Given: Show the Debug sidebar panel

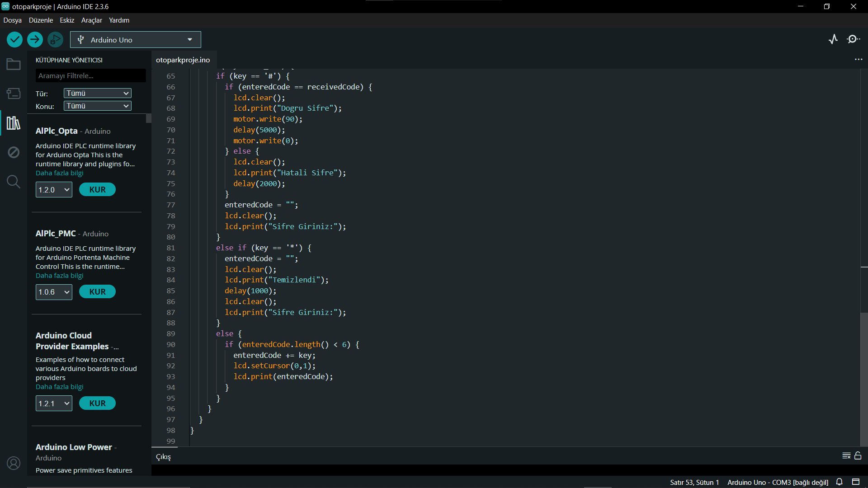Looking at the screenshot, I should point(14,152).
